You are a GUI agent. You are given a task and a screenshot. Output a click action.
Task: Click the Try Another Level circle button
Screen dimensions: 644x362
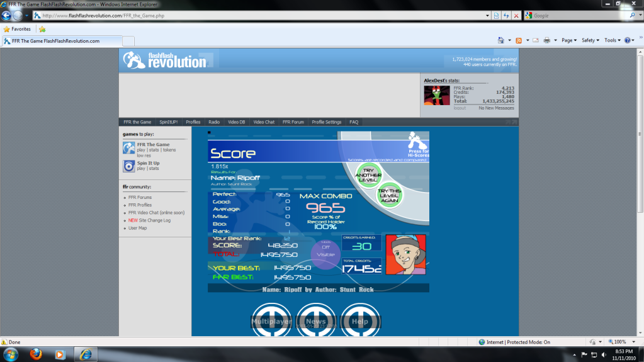[368, 175]
